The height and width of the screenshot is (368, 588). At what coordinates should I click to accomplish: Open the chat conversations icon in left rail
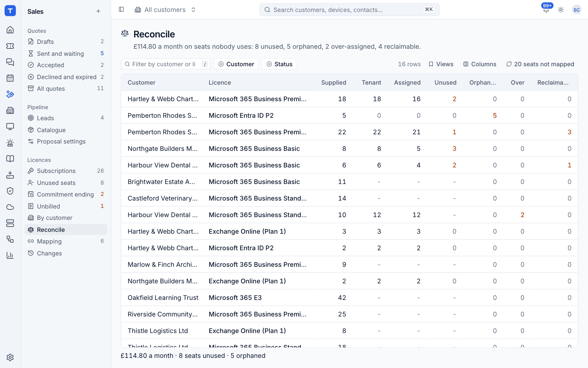[x=10, y=62]
